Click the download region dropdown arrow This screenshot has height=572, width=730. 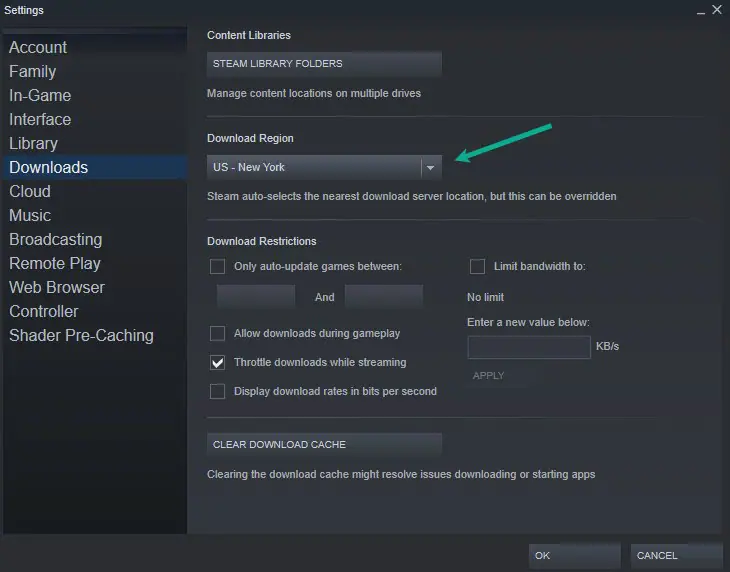(x=431, y=168)
